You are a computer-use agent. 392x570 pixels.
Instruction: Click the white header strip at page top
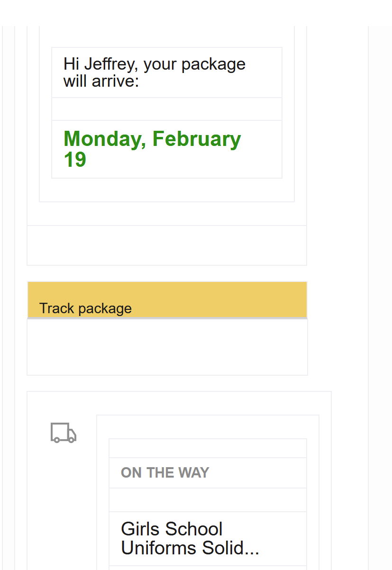pos(196,13)
